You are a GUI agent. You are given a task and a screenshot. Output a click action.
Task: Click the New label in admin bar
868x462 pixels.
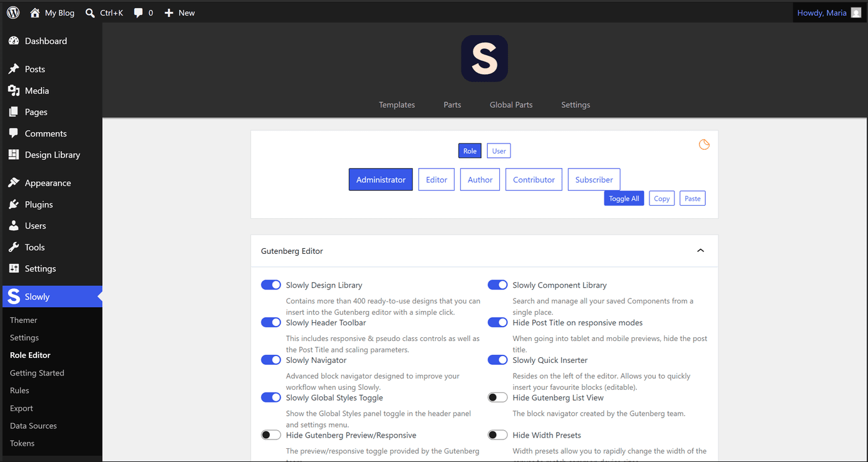(x=187, y=13)
